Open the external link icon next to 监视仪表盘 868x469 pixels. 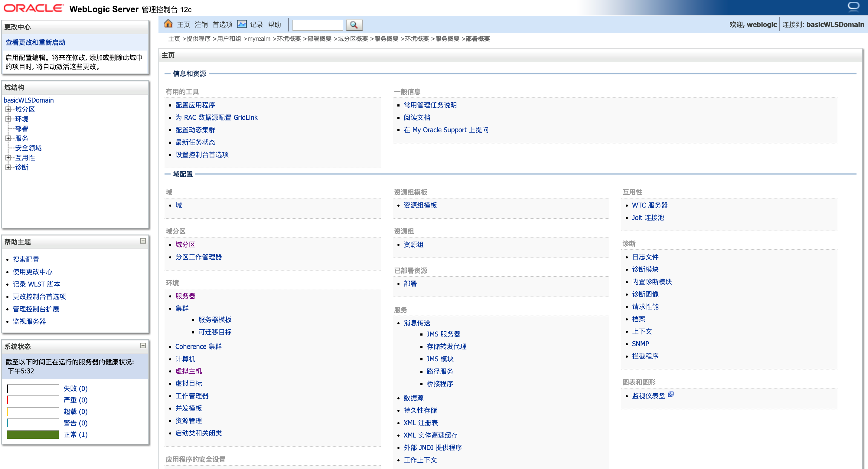671,395
